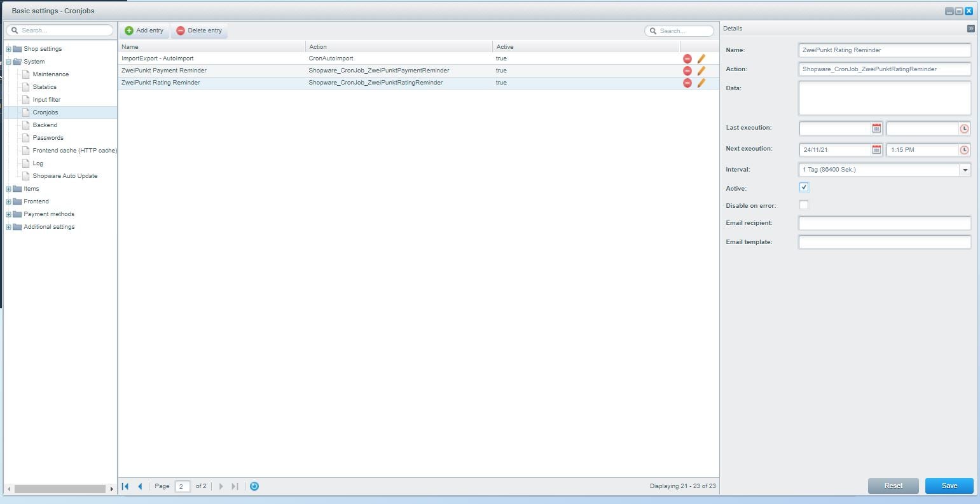This screenshot has height=504, width=980.
Task: Expand the Payment methods tree node
Action: click(x=8, y=214)
